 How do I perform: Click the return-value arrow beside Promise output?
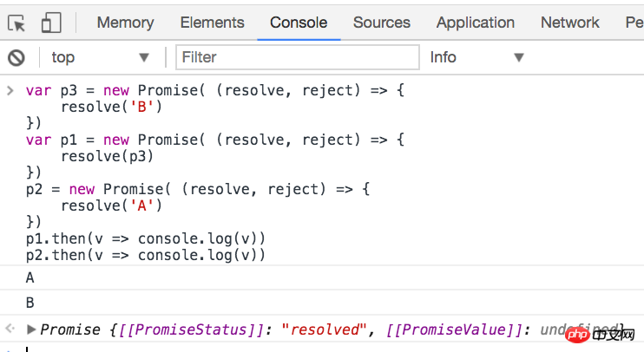click(x=10, y=329)
